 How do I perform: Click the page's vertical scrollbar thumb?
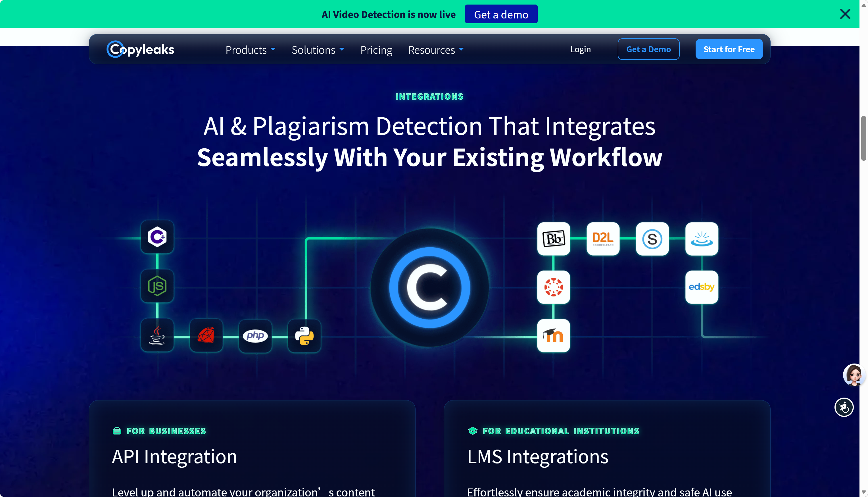863,138
